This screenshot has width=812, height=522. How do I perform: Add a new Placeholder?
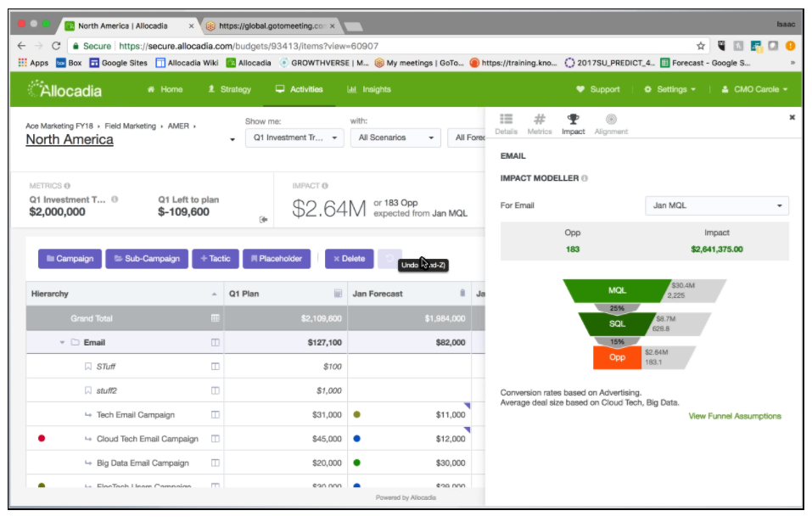(x=277, y=258)
